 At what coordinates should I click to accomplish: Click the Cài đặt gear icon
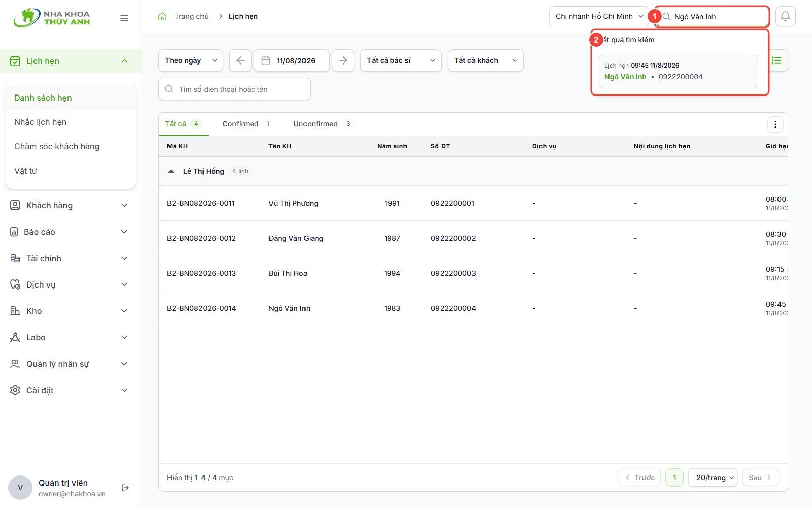tap(15, 390)
